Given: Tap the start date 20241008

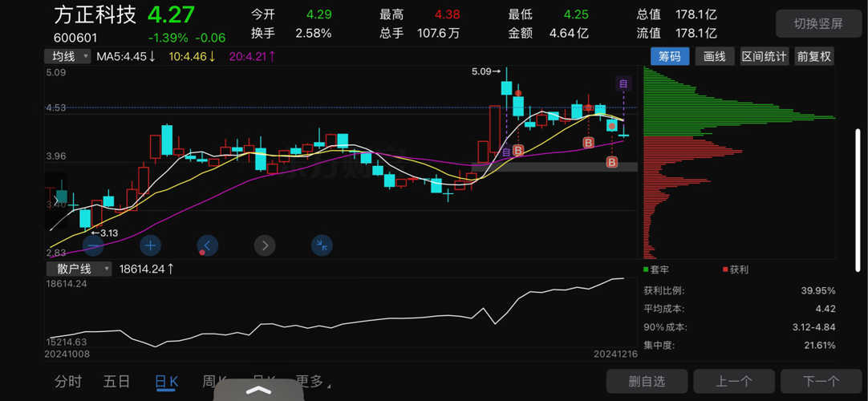Looking at the screenshot, I should [68, 354].
